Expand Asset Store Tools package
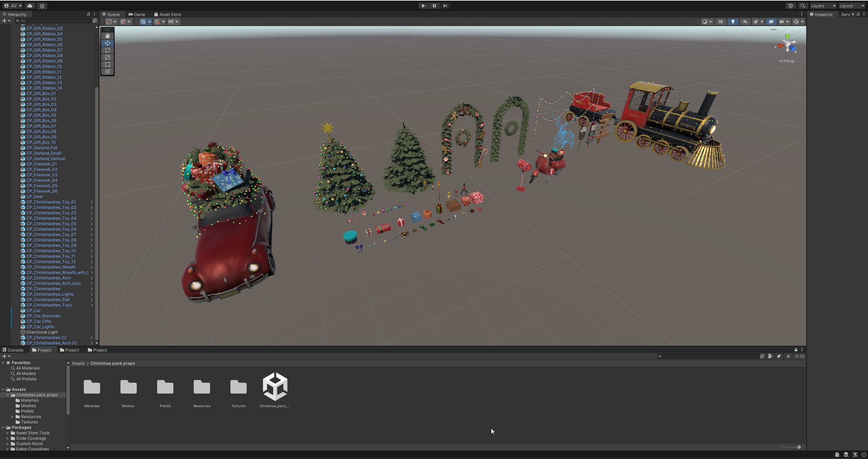The width and height of the screenshot is (868, 459). point(8,433)
